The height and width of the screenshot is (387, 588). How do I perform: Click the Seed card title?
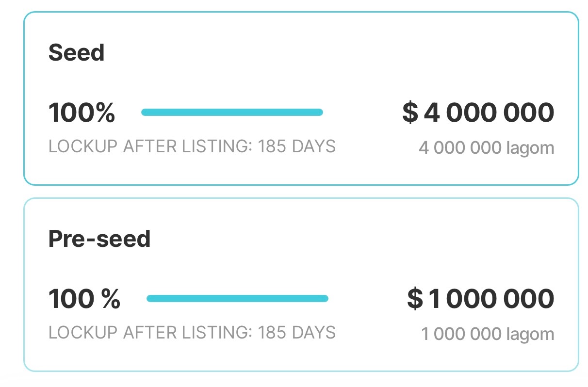click(76, 52)
